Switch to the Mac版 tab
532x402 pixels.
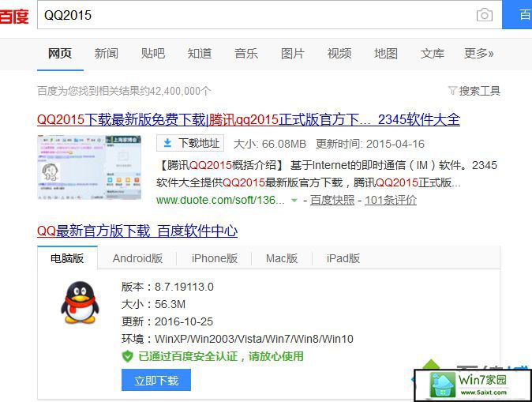coord(282,258)
